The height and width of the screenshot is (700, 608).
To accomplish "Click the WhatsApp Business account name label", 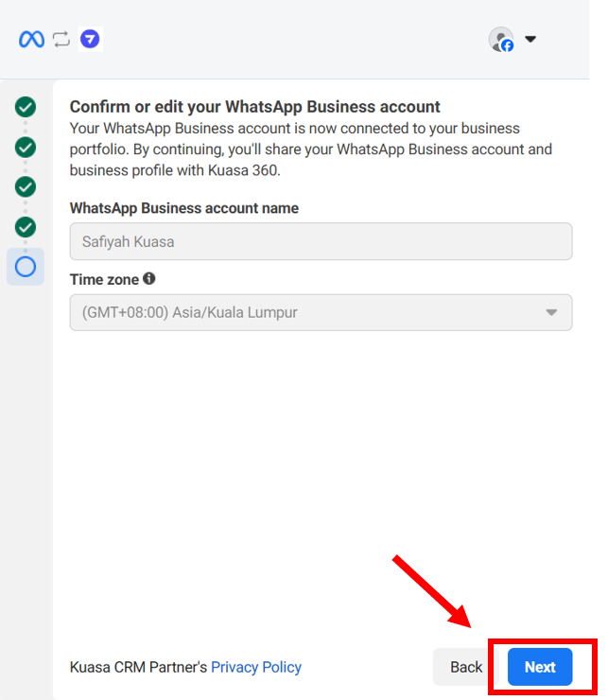I will [x=184, y=208].
